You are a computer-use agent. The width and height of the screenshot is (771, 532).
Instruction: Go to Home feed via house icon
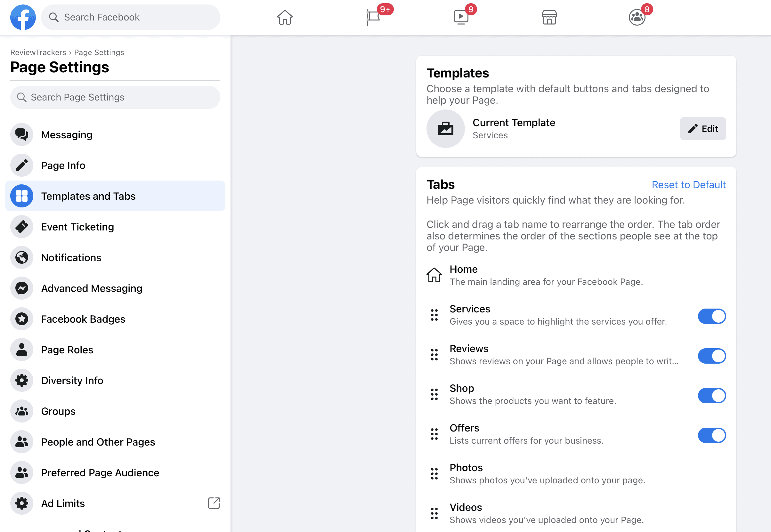pos(285,17)
